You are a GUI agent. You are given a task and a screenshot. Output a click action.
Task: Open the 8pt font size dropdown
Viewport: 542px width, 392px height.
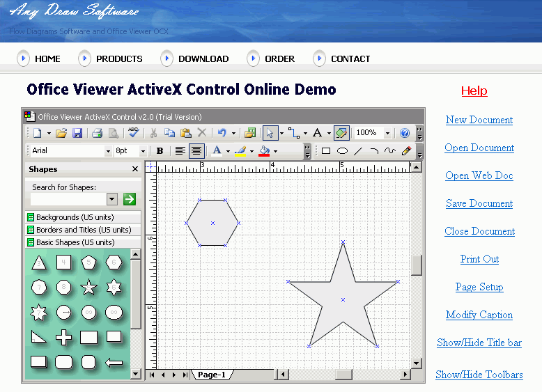(x=143, y=151)
